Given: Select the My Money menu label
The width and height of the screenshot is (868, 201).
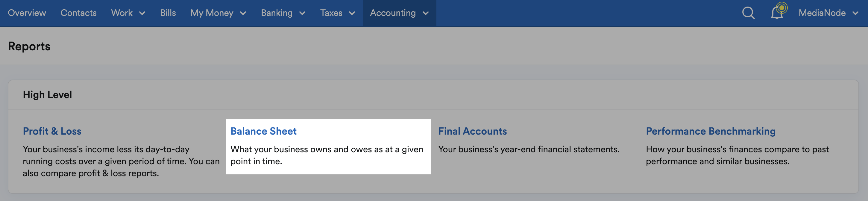Looking at the screenshot, I should coord(212,13).
